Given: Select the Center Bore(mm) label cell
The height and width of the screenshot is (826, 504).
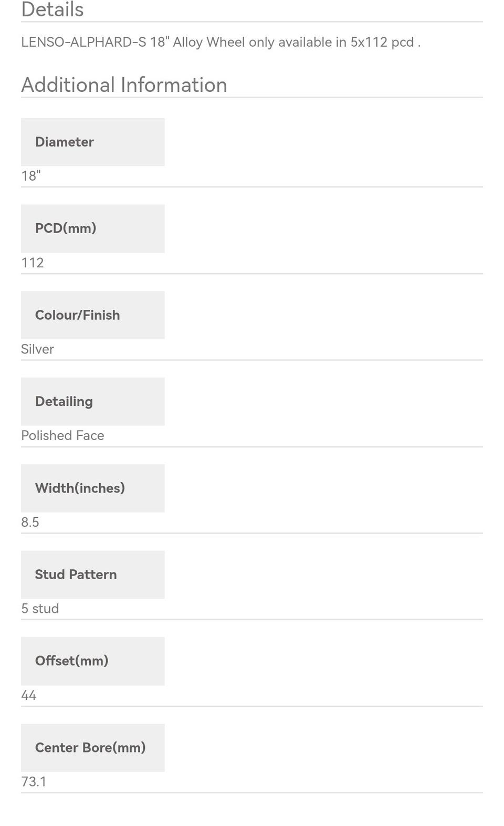Looking at the screenshot, I should 93,748.
